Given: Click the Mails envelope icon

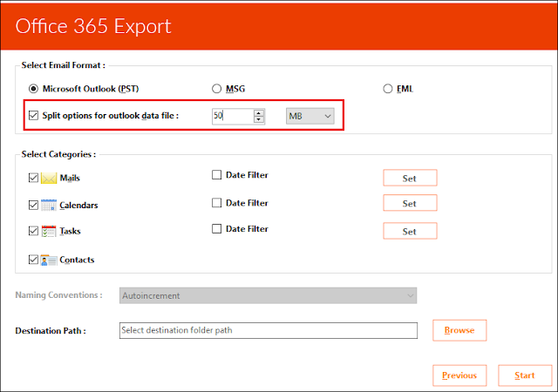Looking at the screenshot, I should (x=49, y=178).
